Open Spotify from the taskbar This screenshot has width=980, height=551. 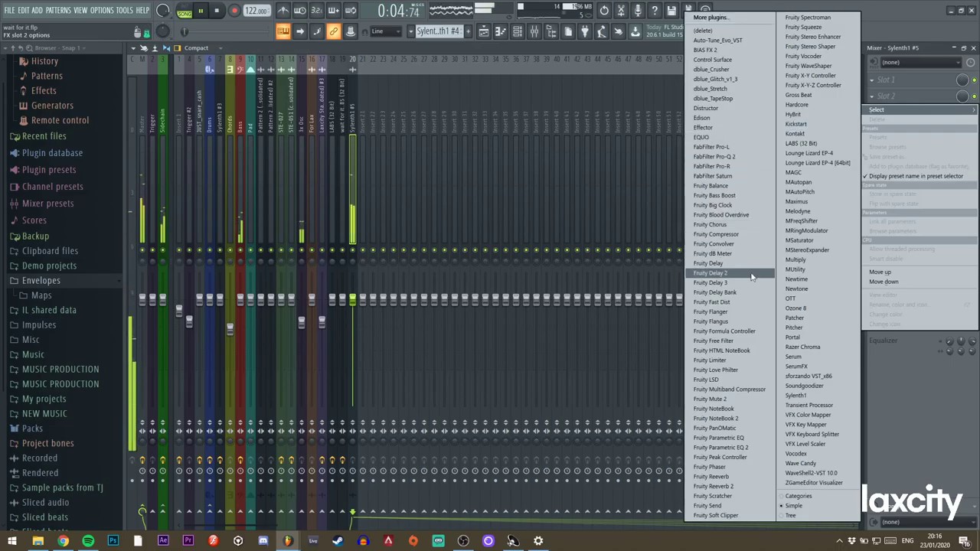tap(88, 541)
